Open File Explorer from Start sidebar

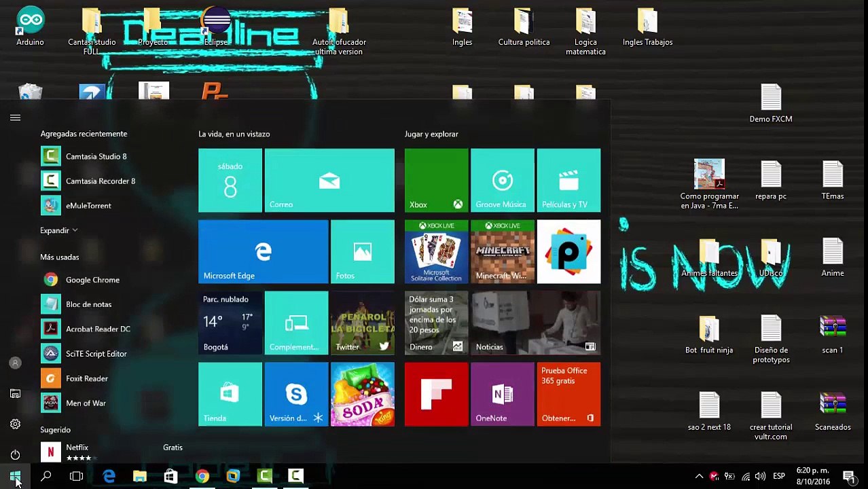(x=15, y=394)
